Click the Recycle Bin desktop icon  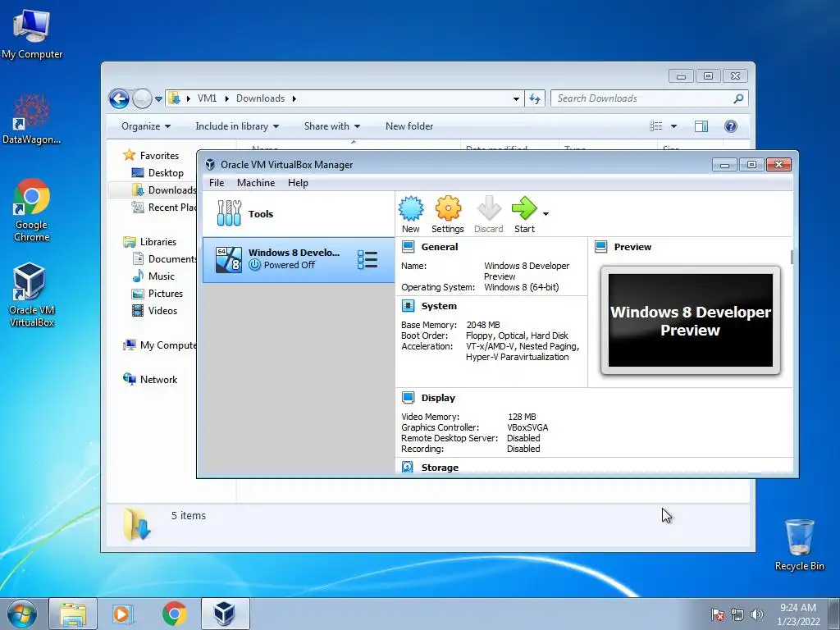[x=799, y=545]
